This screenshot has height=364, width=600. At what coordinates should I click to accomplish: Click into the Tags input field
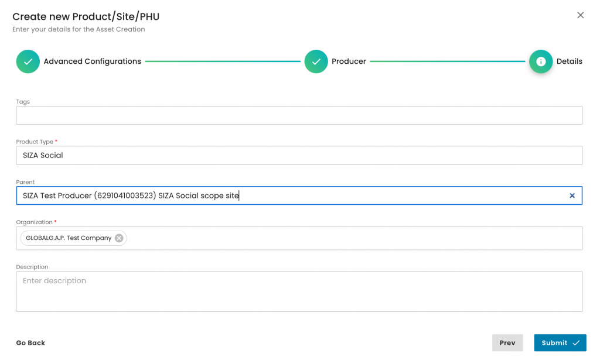[299, 115]
